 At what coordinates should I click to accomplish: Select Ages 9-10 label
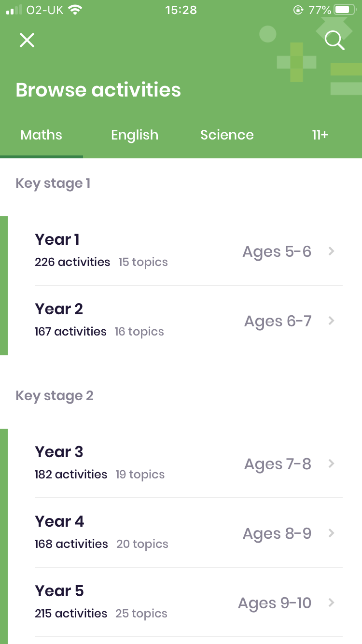pos(275,603)
